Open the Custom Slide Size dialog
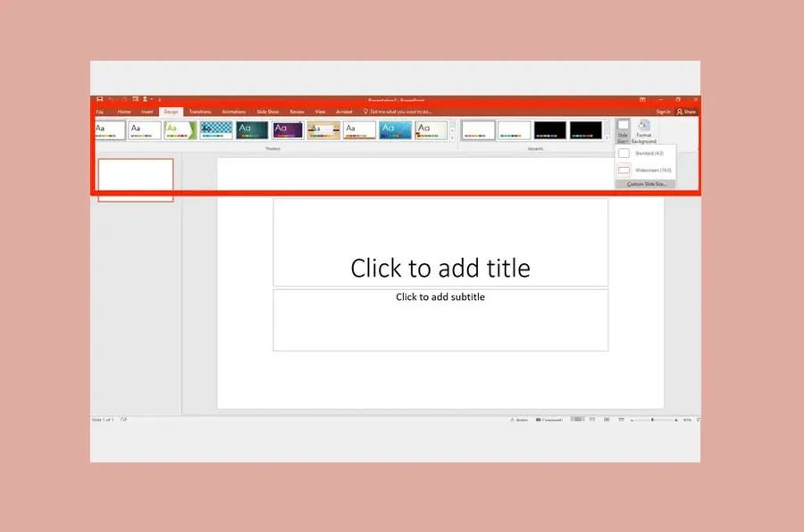 648,183
